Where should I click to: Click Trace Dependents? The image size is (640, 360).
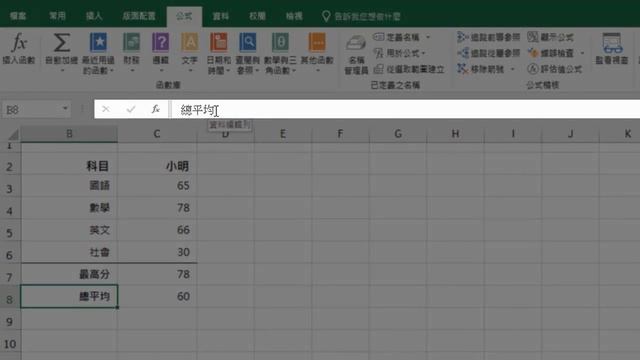(x=489, y=53)
